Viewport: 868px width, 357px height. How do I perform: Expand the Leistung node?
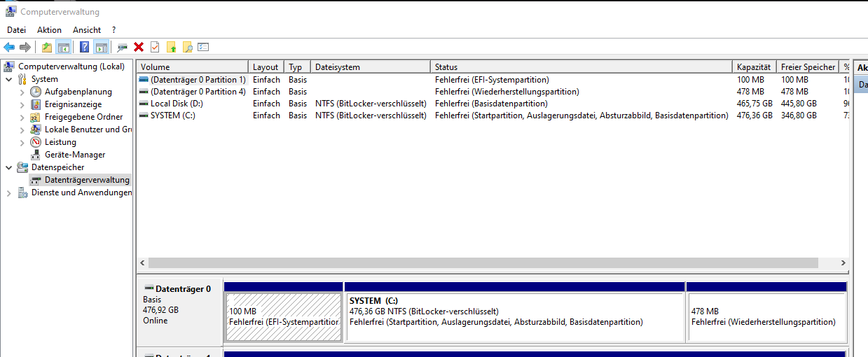tap(22, 142)
